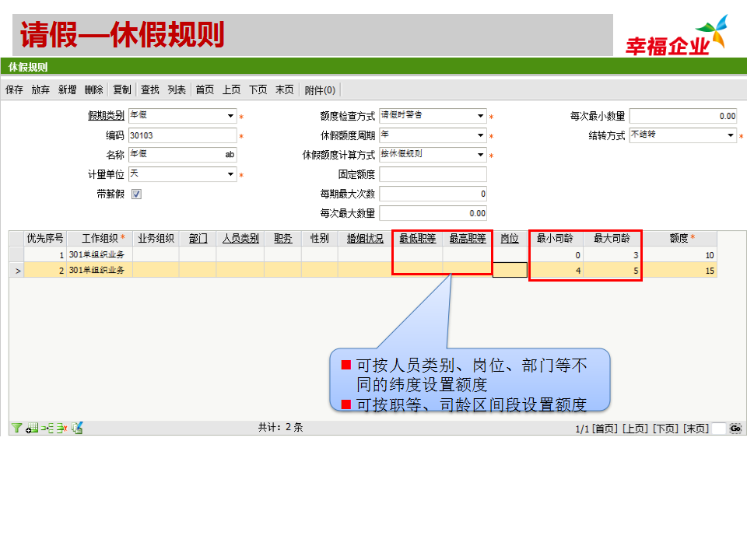Expand the 计量单位 dropdown

pyautogui.click(x=230, y=175)
